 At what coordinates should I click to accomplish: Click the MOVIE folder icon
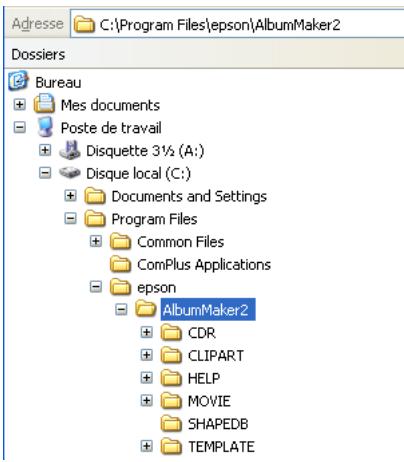coord(171,401)
